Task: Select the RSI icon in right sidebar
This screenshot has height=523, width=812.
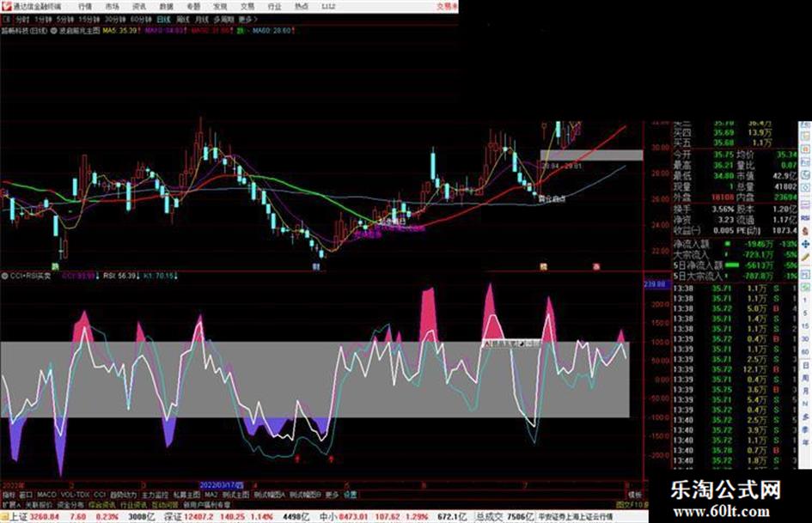Action: coord(805,218)
